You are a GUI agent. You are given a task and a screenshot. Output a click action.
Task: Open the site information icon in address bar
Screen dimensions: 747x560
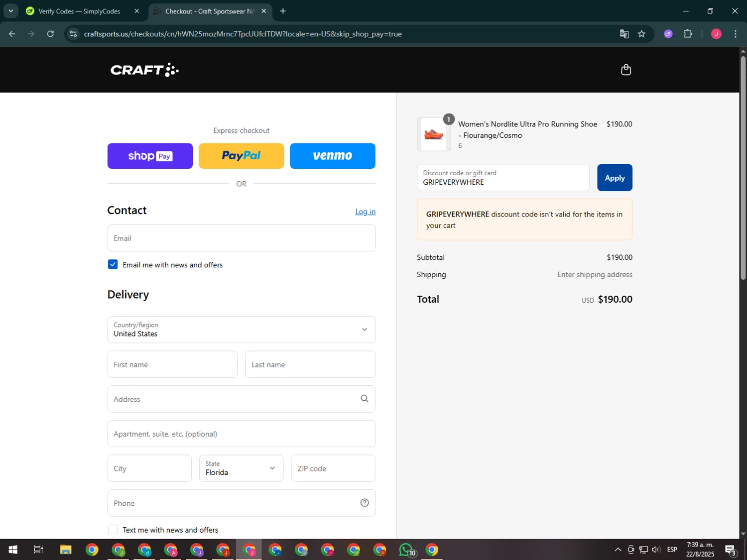click(x=73, y=34)
